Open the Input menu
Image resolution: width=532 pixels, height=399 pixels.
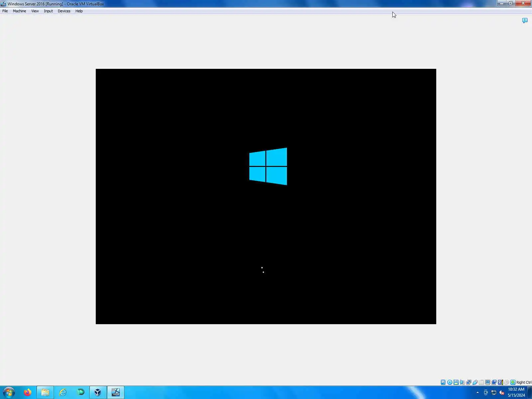(48, 11)
